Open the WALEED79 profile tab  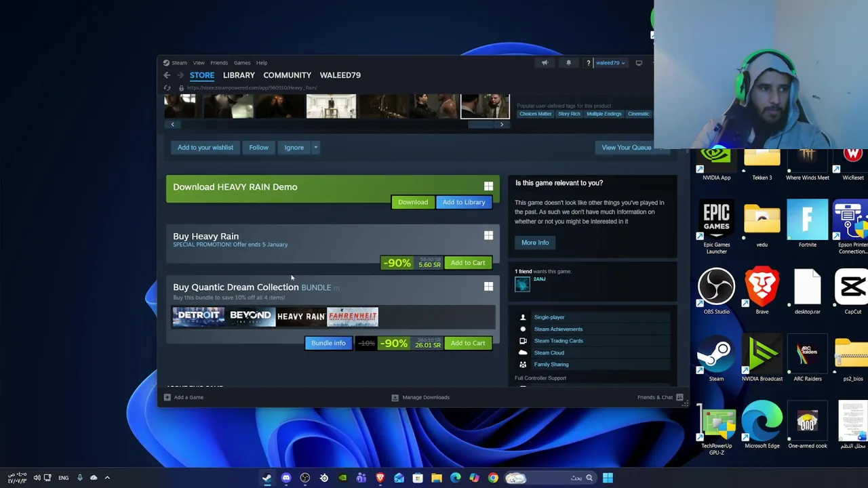pyautogui.click(x=340, y=75)
